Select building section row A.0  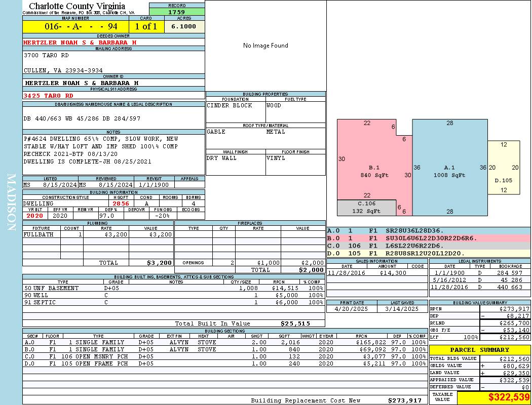pos(225,342)
